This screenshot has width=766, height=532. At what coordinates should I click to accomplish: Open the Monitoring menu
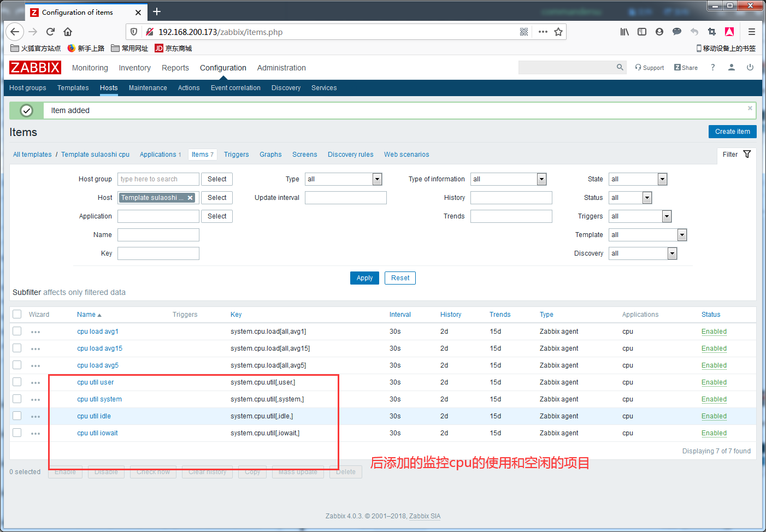[x=90, y=68]
